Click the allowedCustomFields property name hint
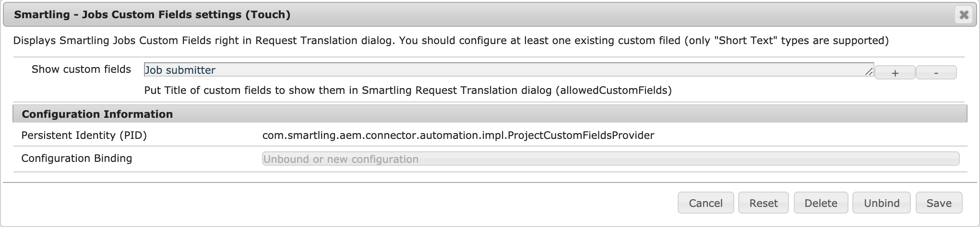Screen dimensions: 980x227 [613, 91]
